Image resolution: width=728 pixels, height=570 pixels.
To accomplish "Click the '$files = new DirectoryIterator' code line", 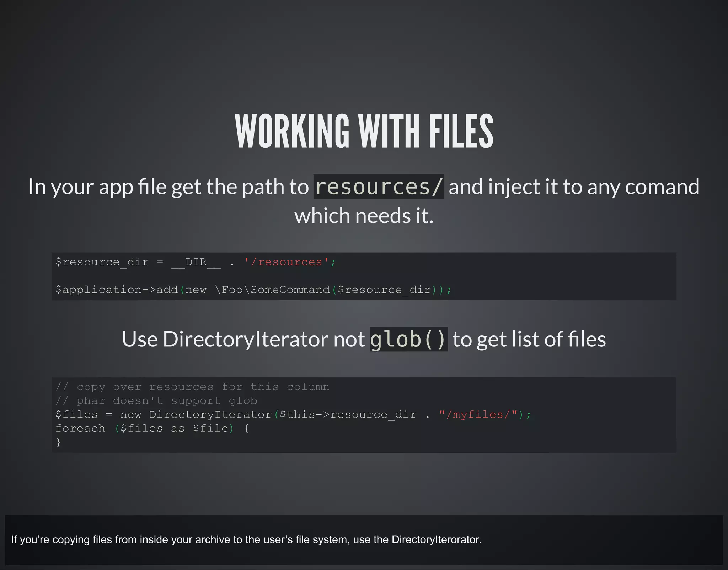I will click(x=293, y=415).
